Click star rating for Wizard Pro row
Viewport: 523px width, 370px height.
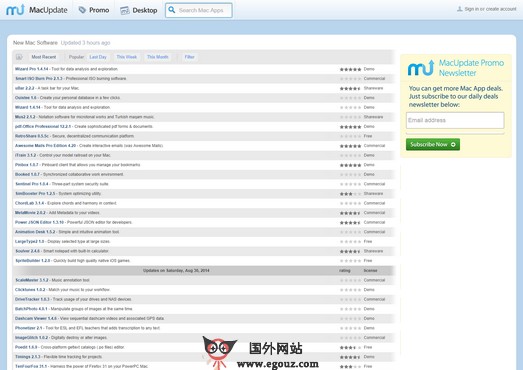pos(350,69)
